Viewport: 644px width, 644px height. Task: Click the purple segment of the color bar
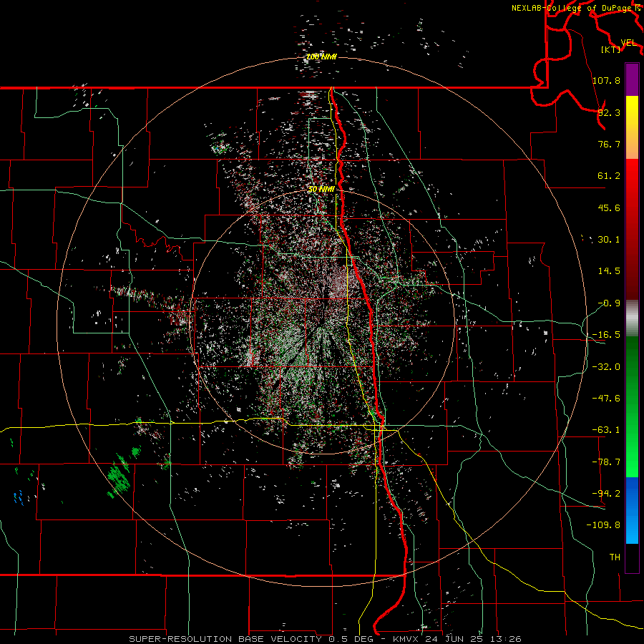pyautogui.click(x=632, y=79)
